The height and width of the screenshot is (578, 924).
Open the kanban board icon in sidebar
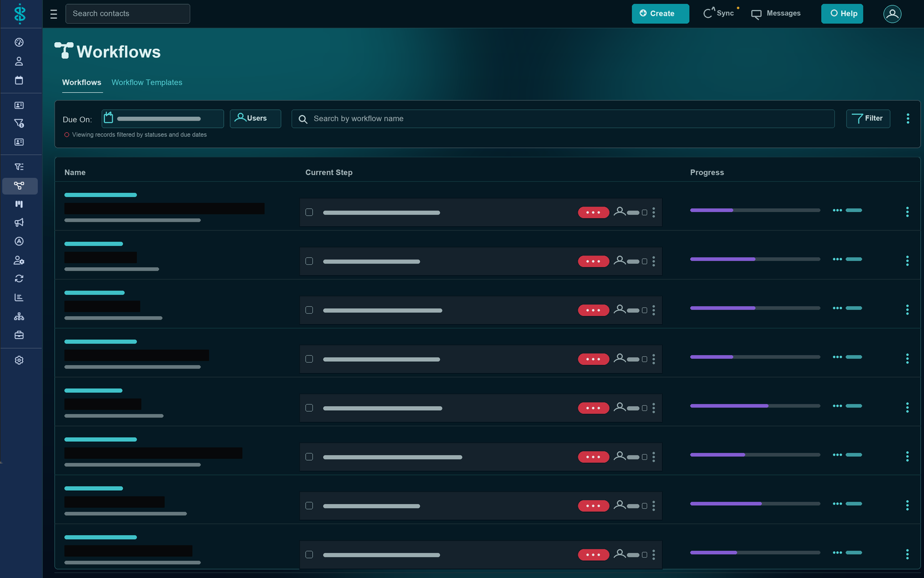click(x=19, y=204)
